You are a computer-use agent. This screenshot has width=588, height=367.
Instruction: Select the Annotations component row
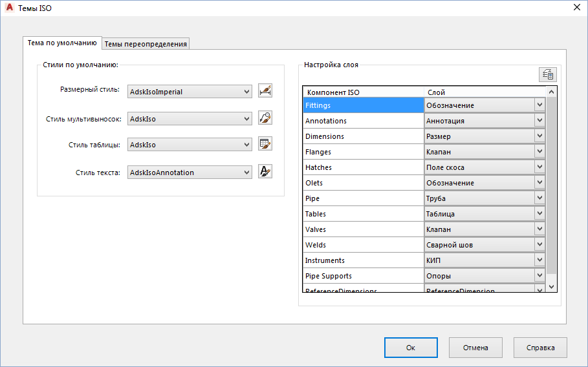point(363,121)
